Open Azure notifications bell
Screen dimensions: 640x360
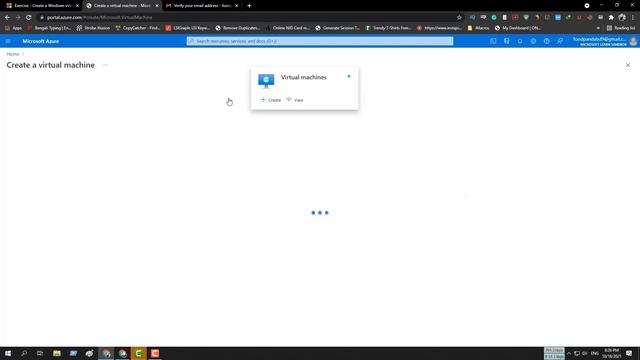point(520,41)
